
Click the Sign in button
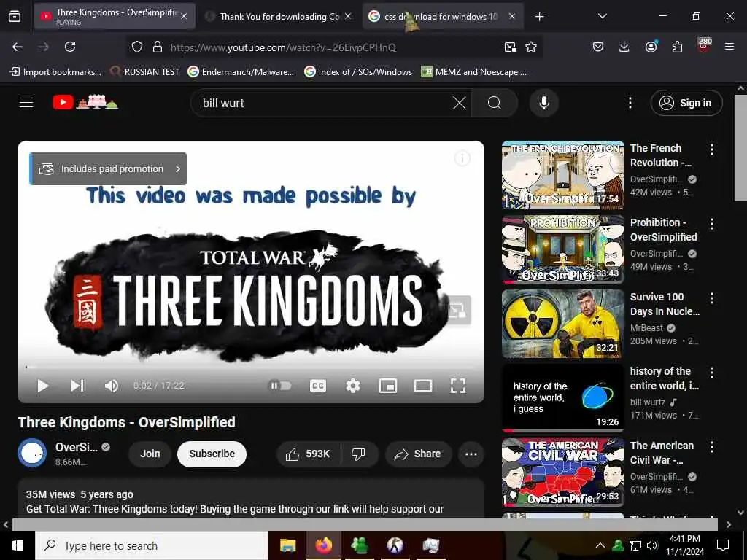686,103
